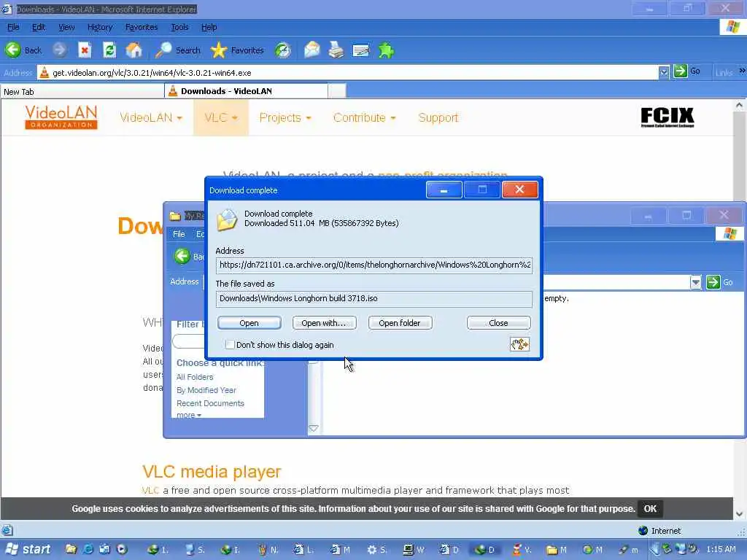Screen dimensions: 747x560
Task: Click Close in the Download complete dialog
Action: tap(498, 323)
